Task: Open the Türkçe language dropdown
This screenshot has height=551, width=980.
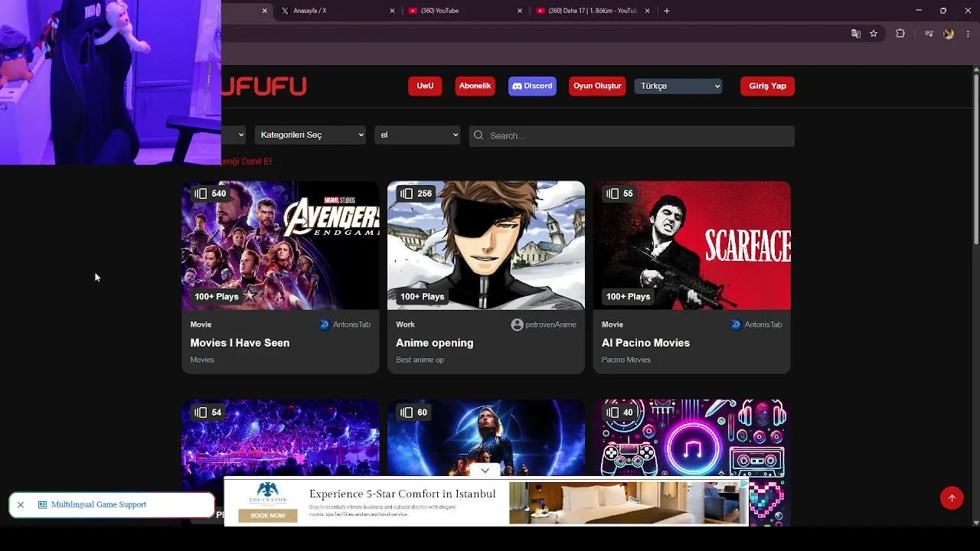Action: pos(678,86)
